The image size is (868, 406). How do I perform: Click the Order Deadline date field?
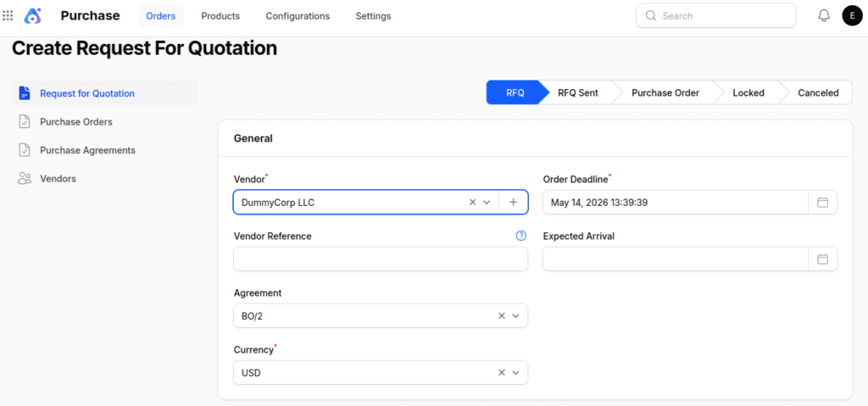pyautogui.click(x=676, y=203)
